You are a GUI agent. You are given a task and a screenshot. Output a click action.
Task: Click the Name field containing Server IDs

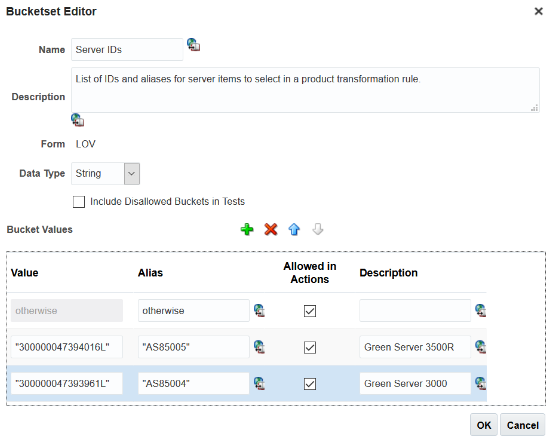(x=127, y=49)
